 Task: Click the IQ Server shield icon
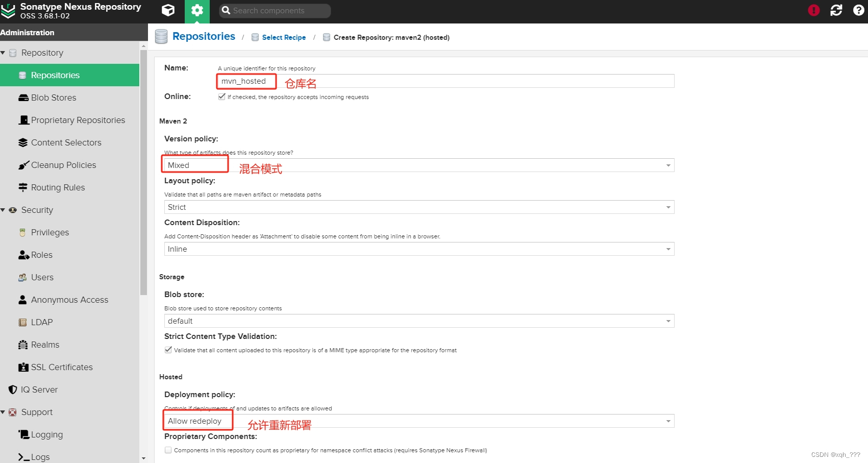click(13, 389)
